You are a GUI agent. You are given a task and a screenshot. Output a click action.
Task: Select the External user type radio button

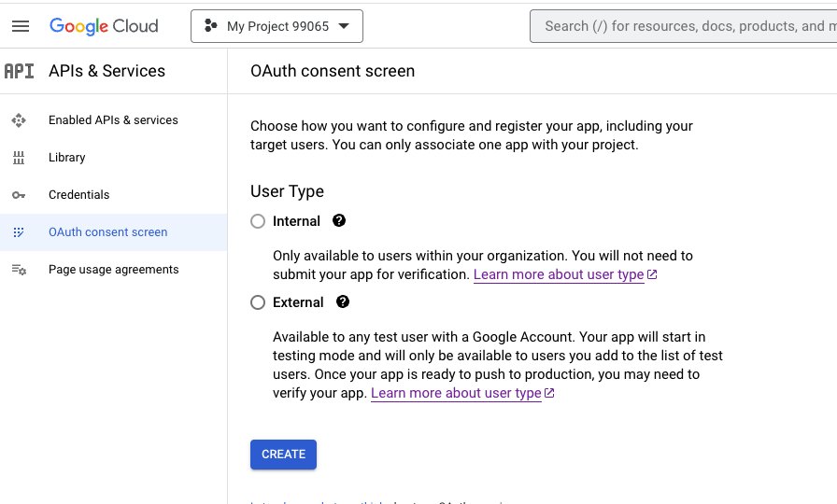[258, 302]
